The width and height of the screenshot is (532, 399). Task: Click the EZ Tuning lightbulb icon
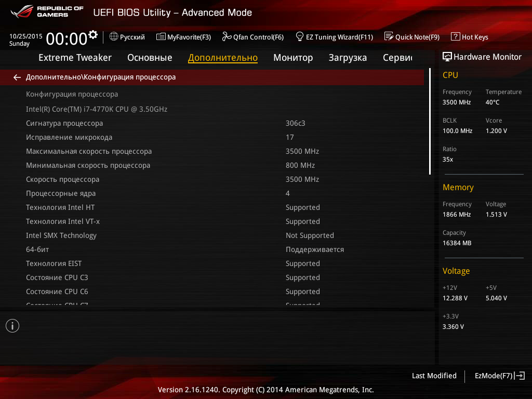tap(300, 36)
